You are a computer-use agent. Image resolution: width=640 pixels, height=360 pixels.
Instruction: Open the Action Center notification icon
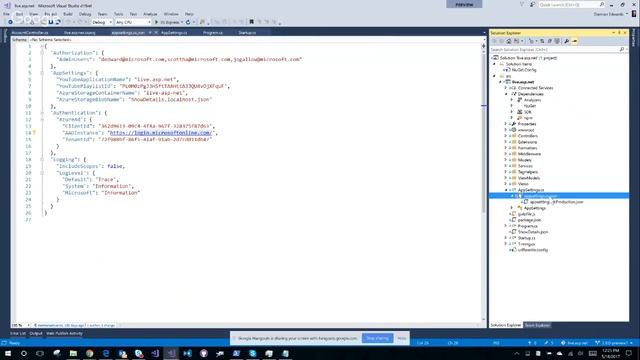click(629, 353)
